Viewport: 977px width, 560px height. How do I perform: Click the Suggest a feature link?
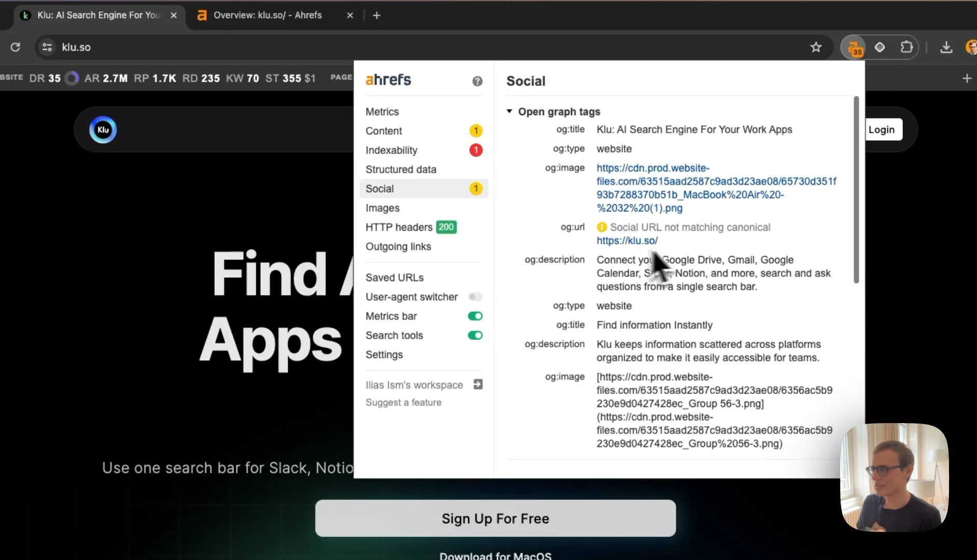click(403, 402)
